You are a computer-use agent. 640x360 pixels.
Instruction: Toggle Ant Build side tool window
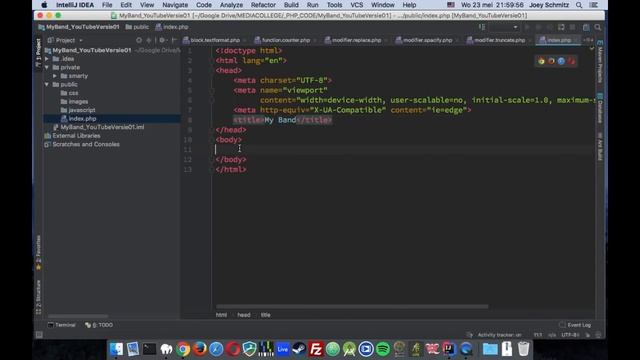[600, 147]
